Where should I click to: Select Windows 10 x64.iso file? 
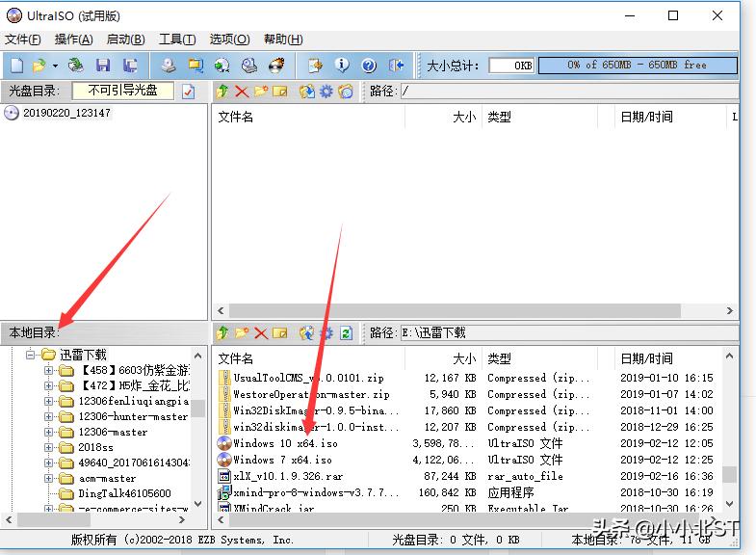click(285, 443)
